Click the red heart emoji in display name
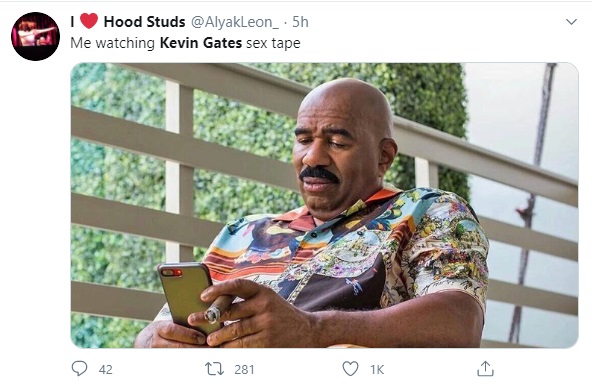592x388 pixels. [x=89, y=21]
